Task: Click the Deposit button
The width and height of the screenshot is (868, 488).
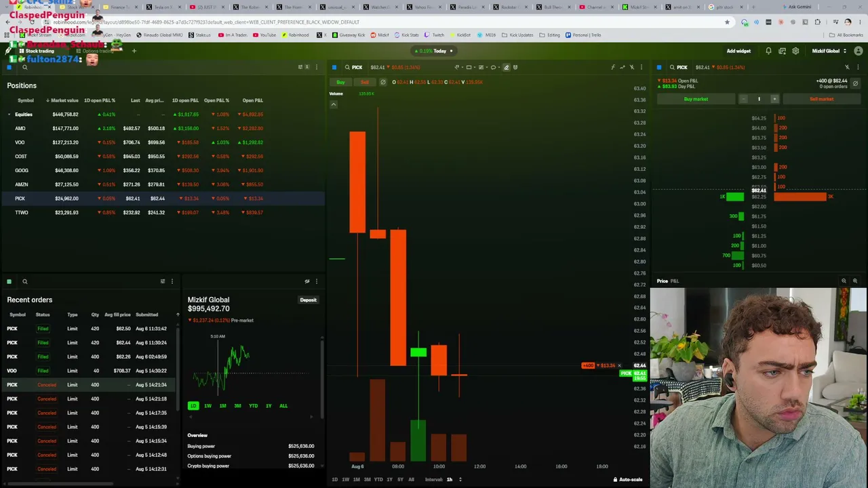Action: (308, 300)
